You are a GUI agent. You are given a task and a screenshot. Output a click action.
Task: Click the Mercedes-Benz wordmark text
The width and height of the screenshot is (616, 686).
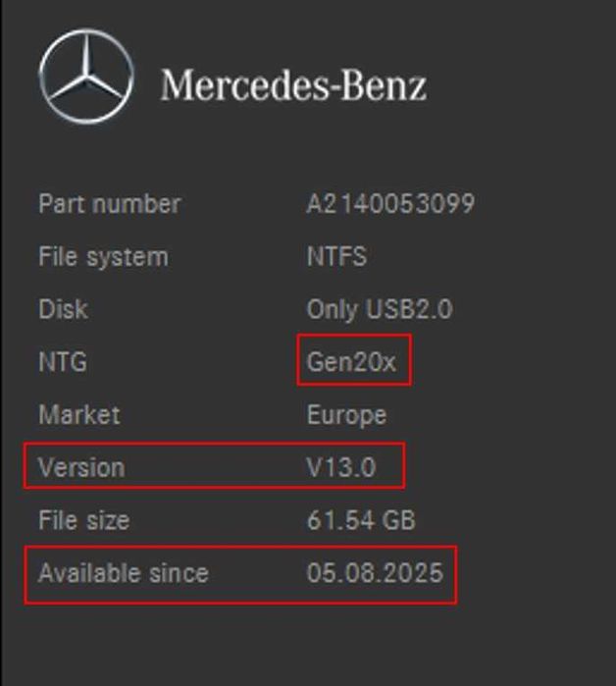coord(293,85)
